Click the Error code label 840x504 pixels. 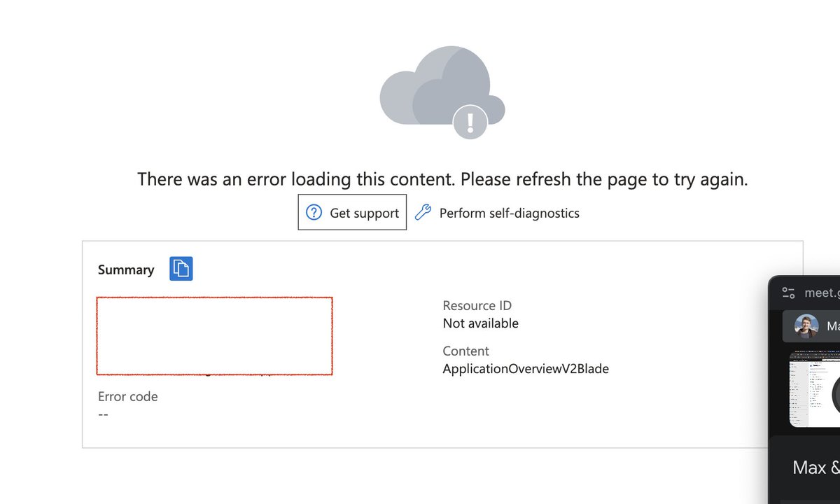point(128,396)
